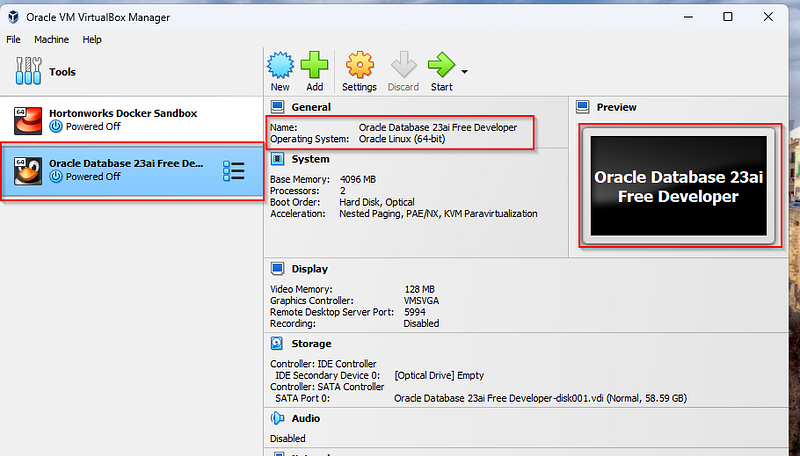Click the disk001.vdi SATA Port 0 entry
This screenshot has height=456, width=800.
click(540, 398)
